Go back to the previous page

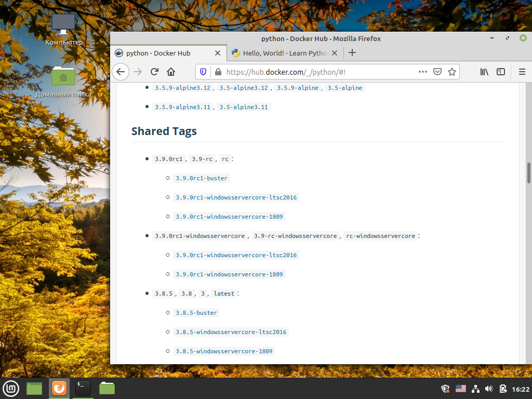(x=121, y=72)
